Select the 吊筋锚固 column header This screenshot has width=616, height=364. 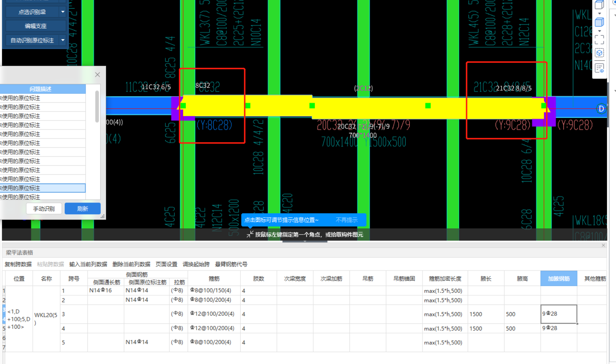click(404, 279)
